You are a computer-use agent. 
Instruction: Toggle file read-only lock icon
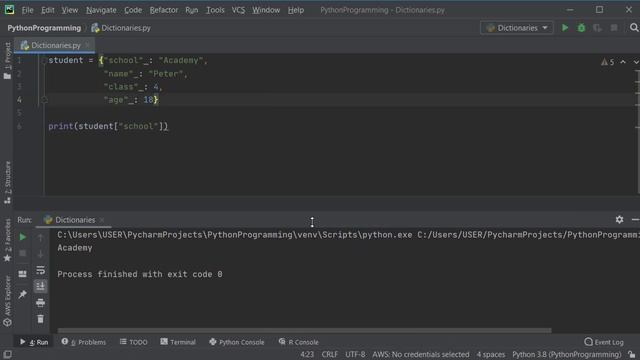click(632, 354)
